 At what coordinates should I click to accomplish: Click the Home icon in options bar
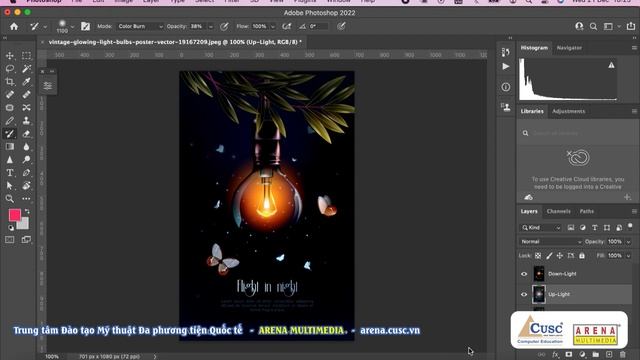coord(14,27)
